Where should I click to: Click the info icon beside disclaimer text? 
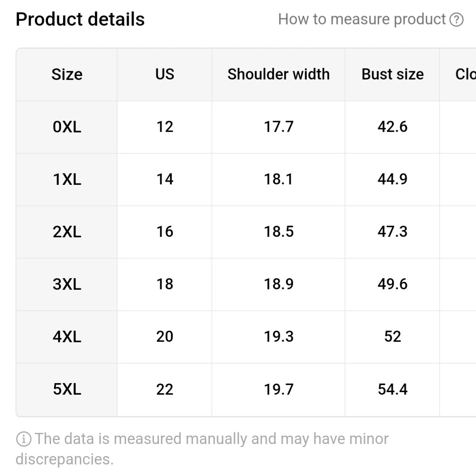pos(24,439)
